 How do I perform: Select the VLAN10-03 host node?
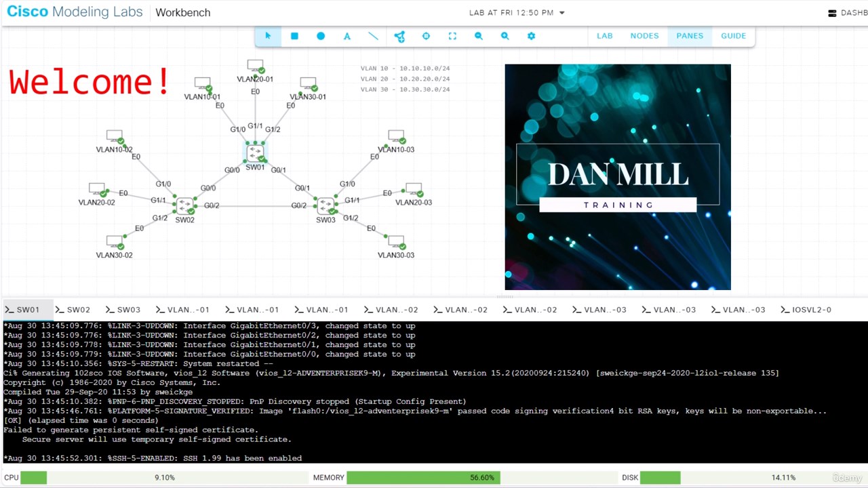pos(396,137)
